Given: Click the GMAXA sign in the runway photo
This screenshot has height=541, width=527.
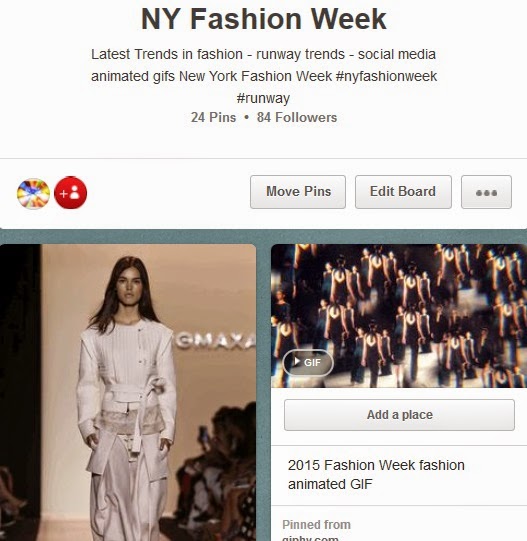Looking at the screenshot, I should [x=216, y=341].
